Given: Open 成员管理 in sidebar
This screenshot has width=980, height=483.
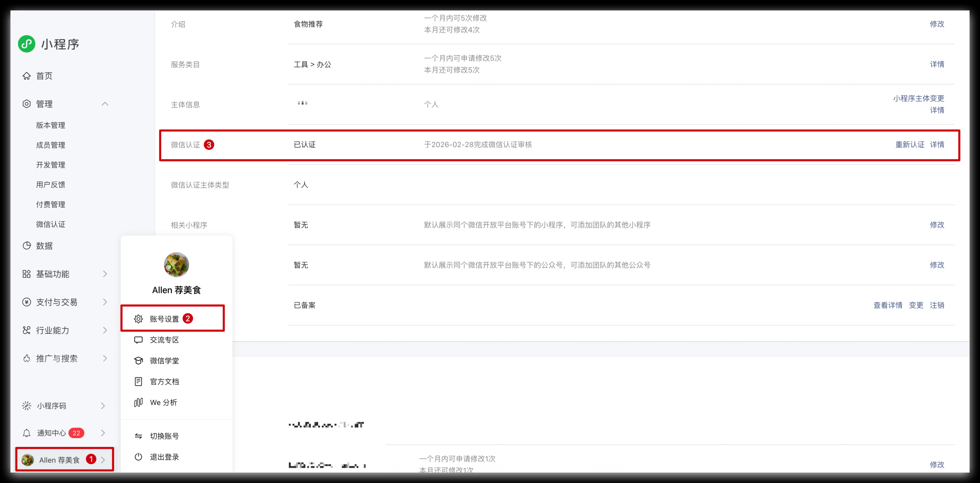Looking at the screenshot, I should [x=51, y=145].
